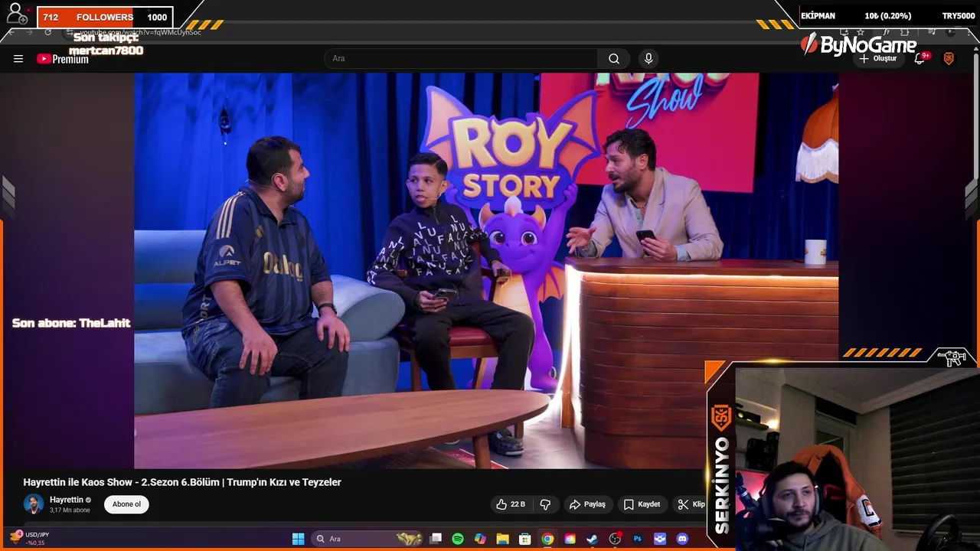Click the taskbar search box Ara
The height and width of the screenshot is (551, 980).
point(368,539)
